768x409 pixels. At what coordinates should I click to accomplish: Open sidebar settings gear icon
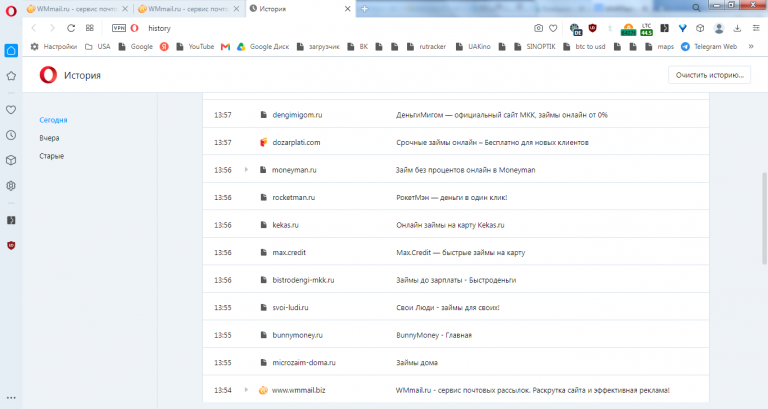pyautogui.click(x=11, y=186)
